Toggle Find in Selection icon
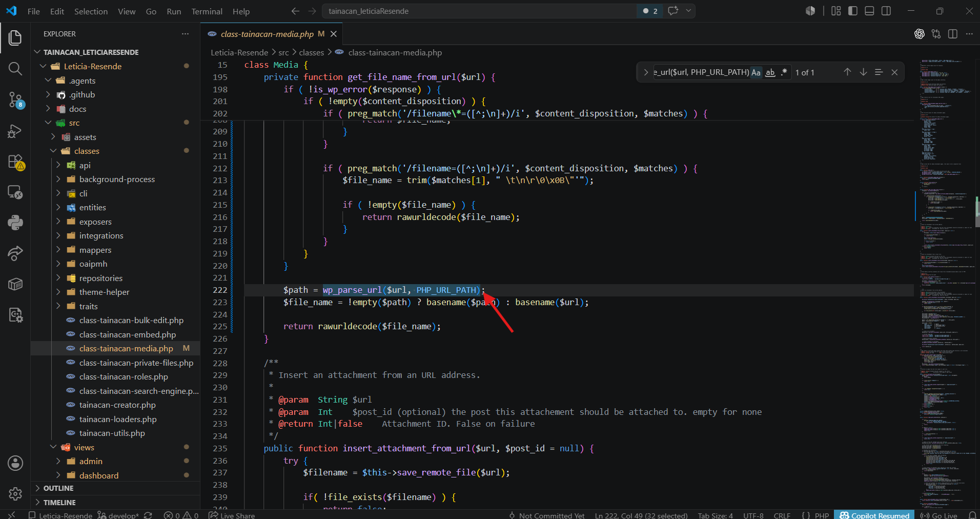This screenshot has width=980, height=519. point(879,72)
